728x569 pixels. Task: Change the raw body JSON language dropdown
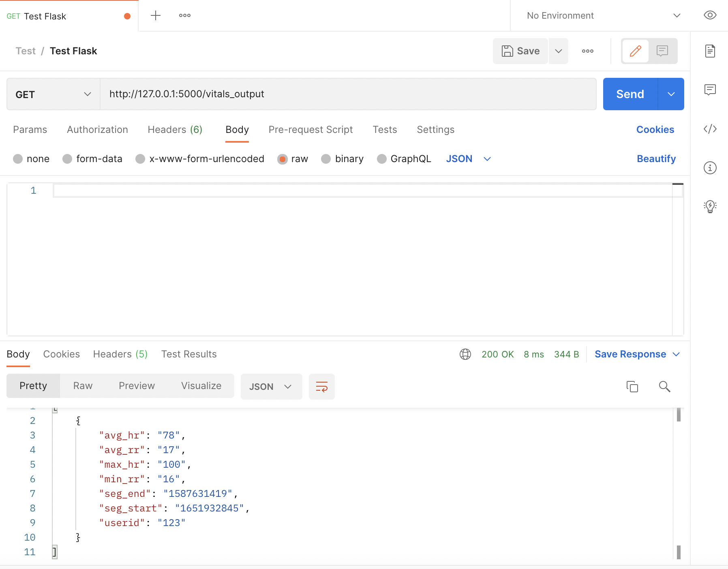point(469,159)
